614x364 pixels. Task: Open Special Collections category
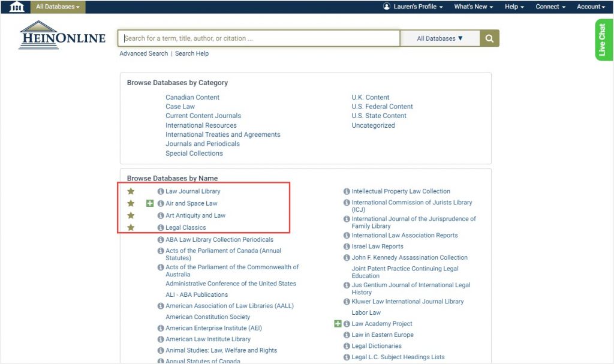coord(194,154)
